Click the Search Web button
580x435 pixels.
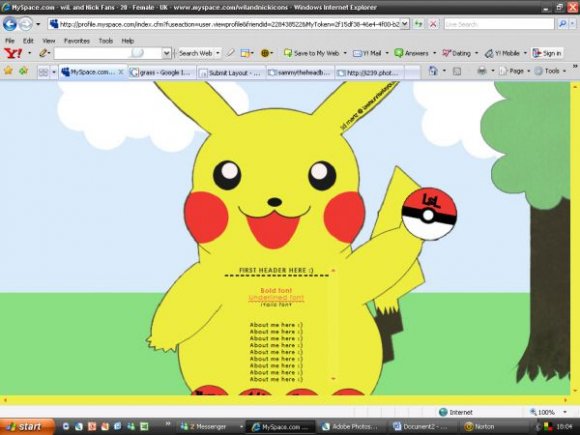point(195,53)
